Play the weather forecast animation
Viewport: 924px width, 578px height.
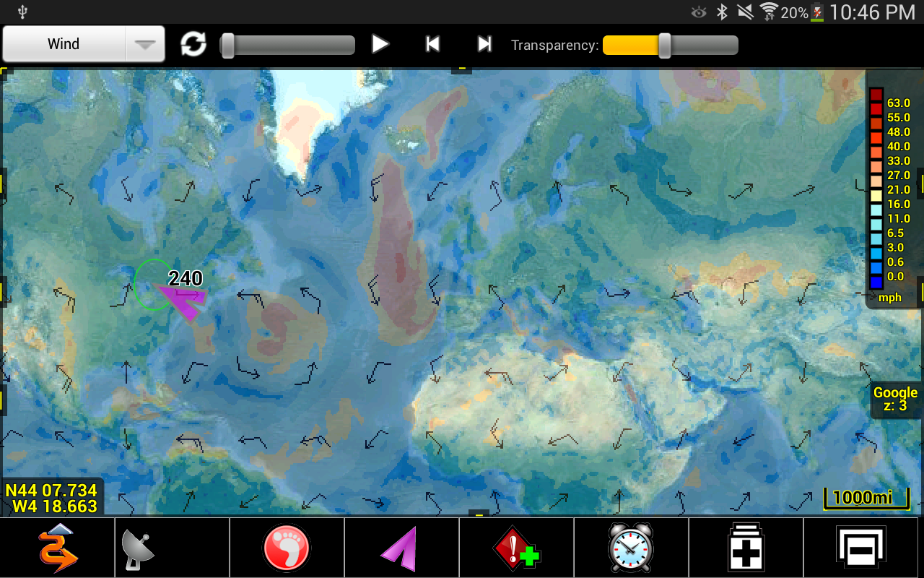(380, 44)
